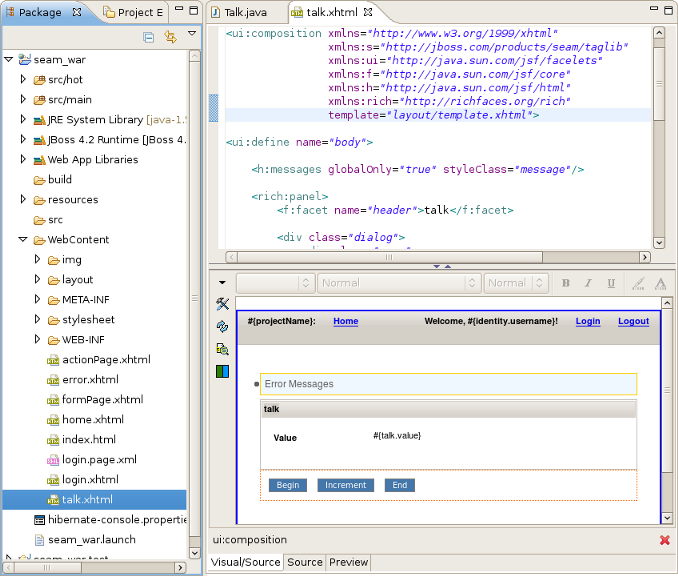Click the Login link in preview

(588, 321)
